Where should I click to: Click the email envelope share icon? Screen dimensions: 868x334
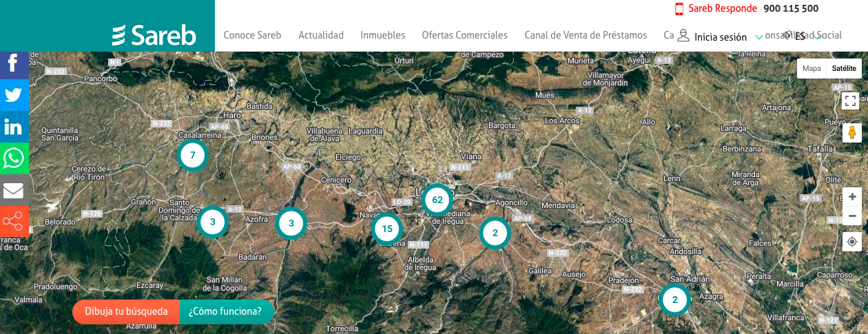14,190
